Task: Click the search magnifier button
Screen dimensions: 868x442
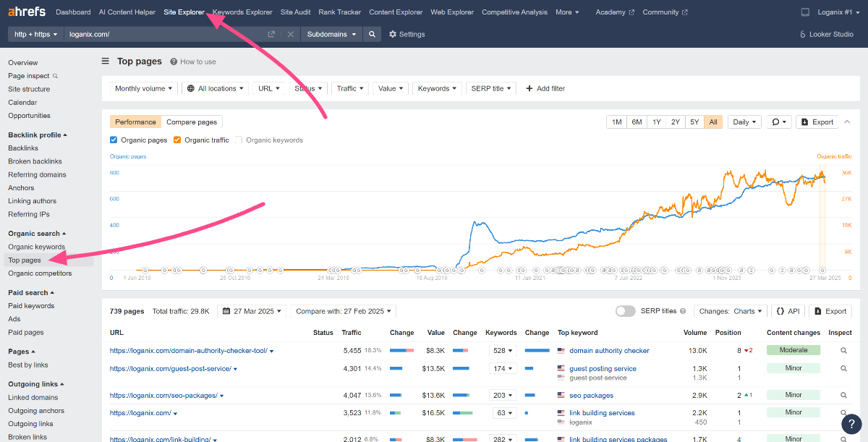Action: pos(372,34)
